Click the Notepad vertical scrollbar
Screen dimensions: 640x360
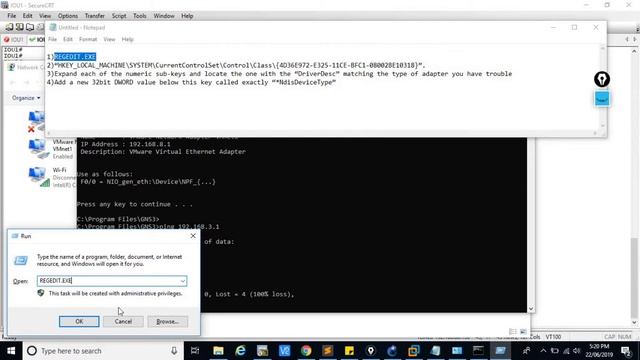(x=602, y=88)
